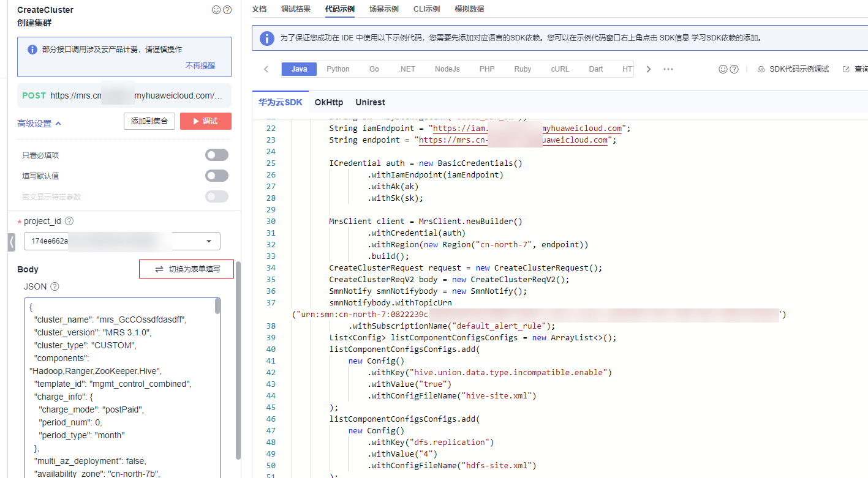This screenshot has height=478, width=868.
Task: Select the 代码示例 tab
Action: click(x=340, y=9)
